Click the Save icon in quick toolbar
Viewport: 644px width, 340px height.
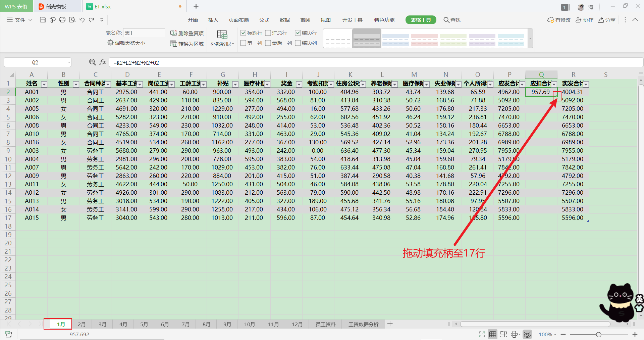(x=43, y=20)
